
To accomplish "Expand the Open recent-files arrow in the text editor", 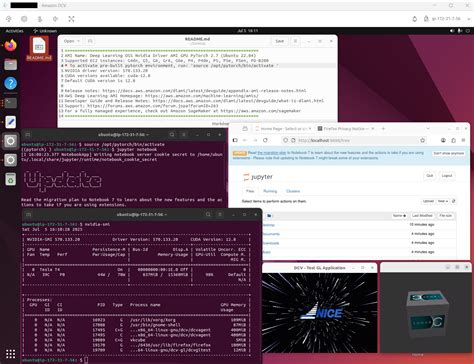I will pyautogui.click(x=79, y=41).
